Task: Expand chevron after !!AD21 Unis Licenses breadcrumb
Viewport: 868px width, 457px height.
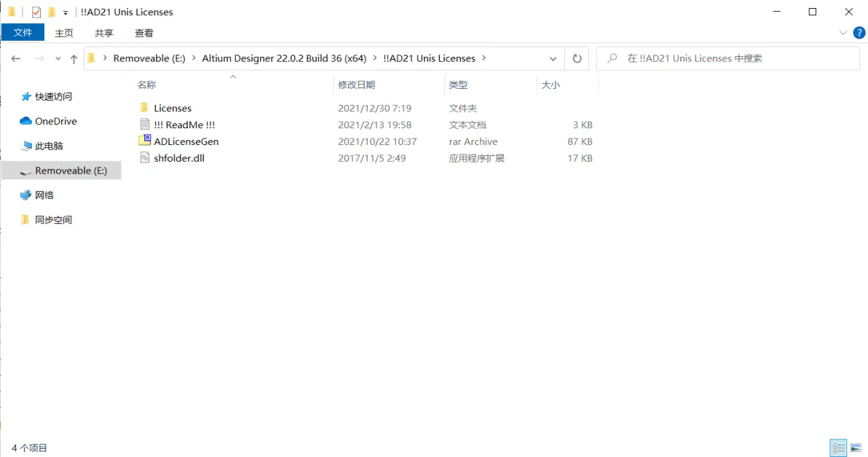Action: click(484, 58)
